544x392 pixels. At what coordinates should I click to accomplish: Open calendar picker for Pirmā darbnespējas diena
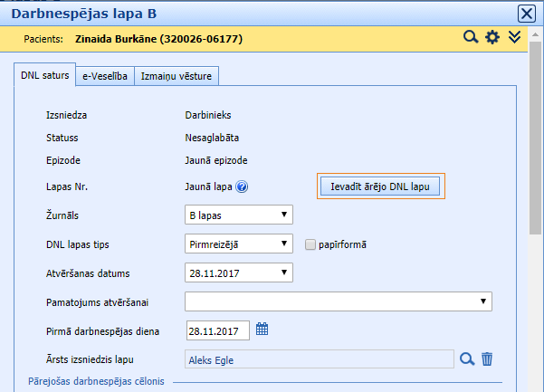[x=262, y=330]
